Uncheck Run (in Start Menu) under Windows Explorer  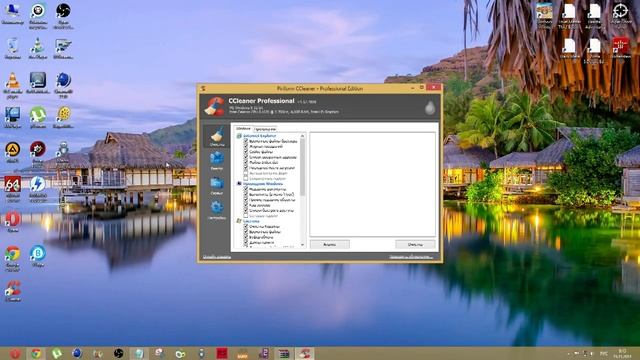tap(246, 195)
